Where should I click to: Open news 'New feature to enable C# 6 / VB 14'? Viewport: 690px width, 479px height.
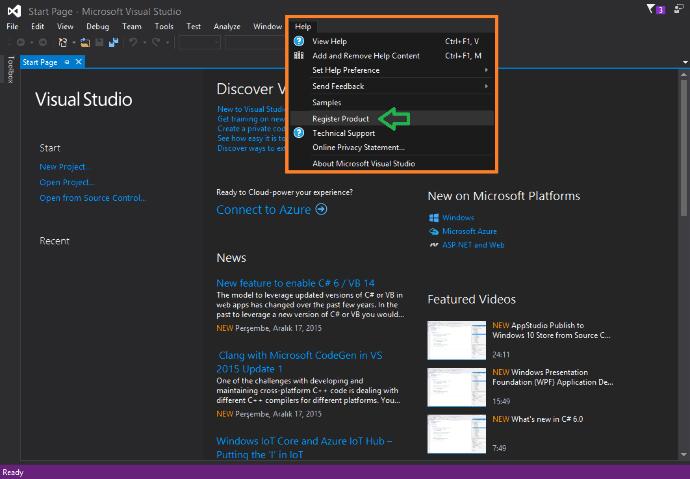coord(295,283)
